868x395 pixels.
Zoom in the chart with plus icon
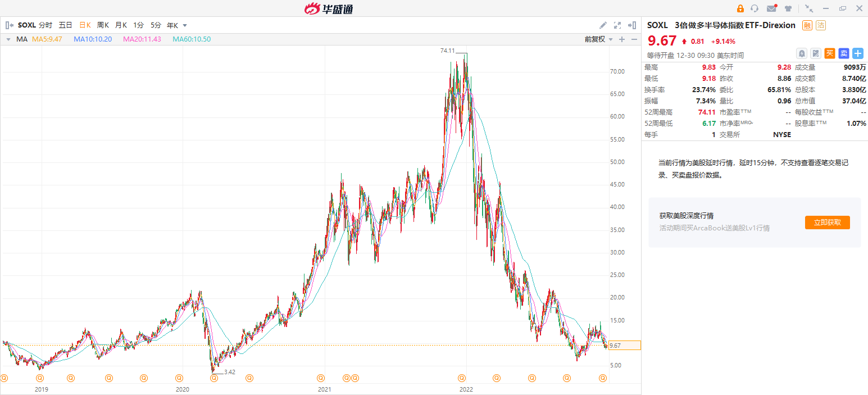pos(622,39)
